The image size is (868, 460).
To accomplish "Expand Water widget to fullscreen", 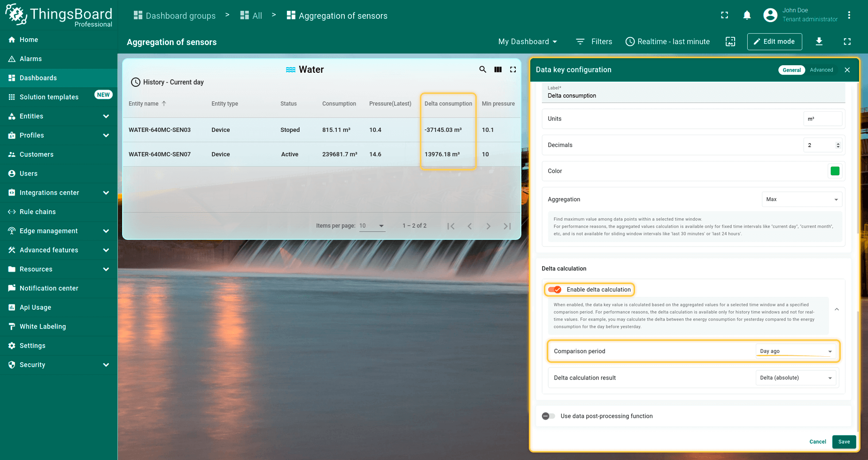I will (x=513, y=69).
